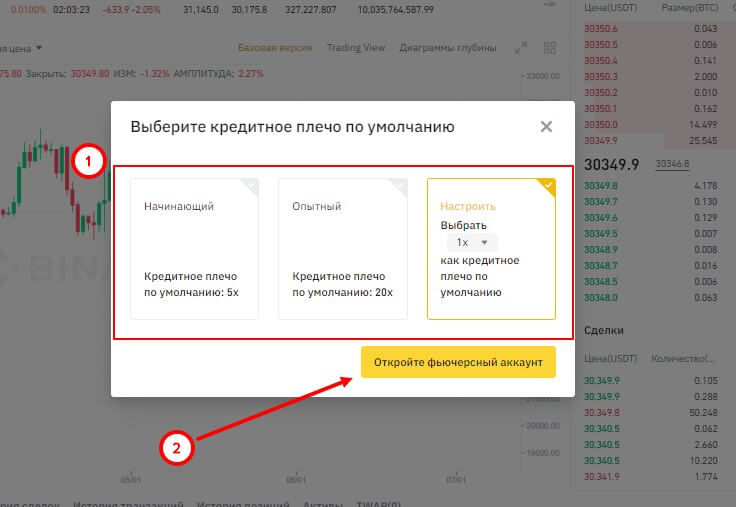Select the Опытный 20x leverage card

click(342, 248)
